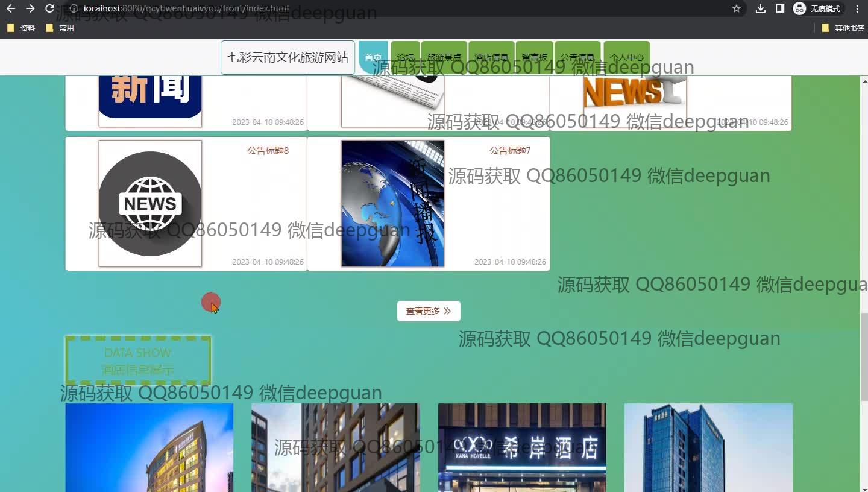The image size is (868, 492).
Task: Open the 其他书签 bookmarks folder
Action: 843,28
